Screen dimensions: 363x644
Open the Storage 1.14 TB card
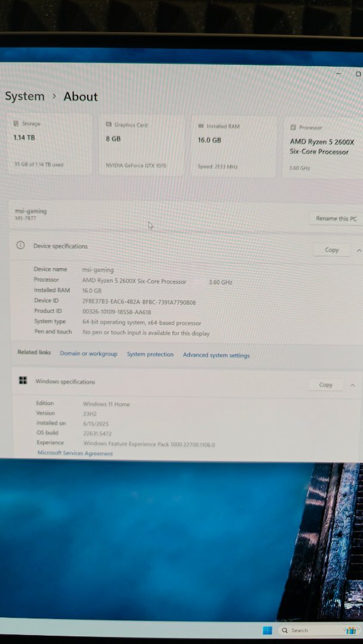tap(50, 144)
